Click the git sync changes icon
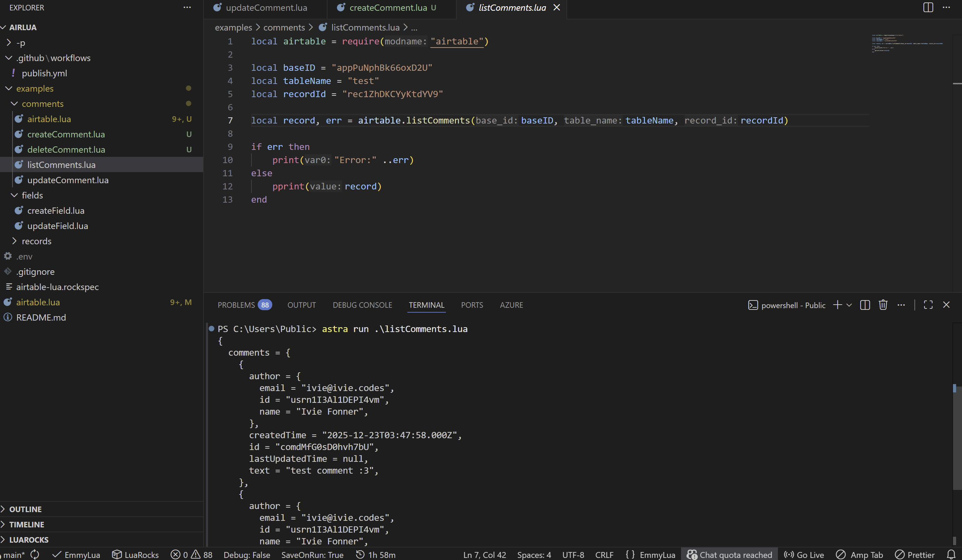The height and width of the screenshot is (560, 962). coord(35,554)
